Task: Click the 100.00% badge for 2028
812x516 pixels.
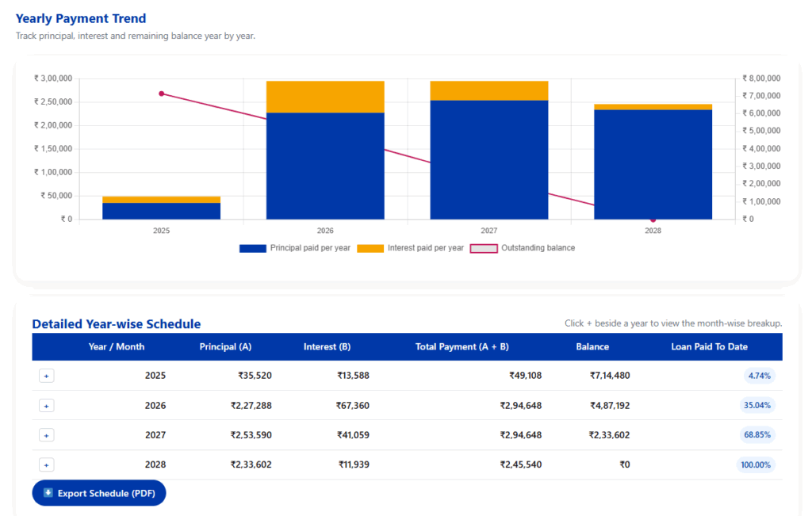Action: coord(754,464)
